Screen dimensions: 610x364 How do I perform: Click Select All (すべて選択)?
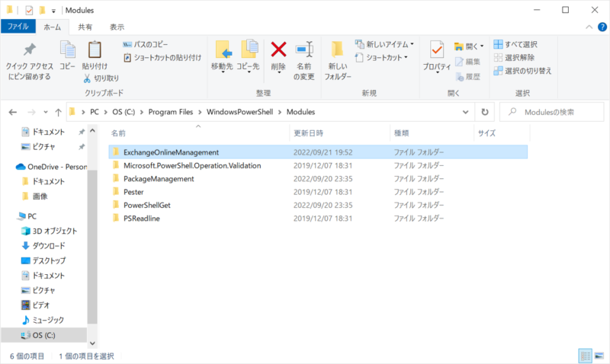tap(515, 44)
